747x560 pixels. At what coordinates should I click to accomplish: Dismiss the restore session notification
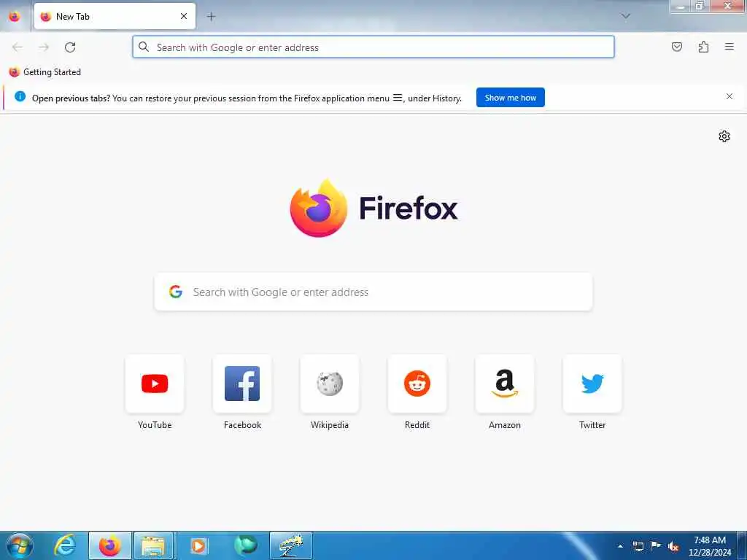729,96
